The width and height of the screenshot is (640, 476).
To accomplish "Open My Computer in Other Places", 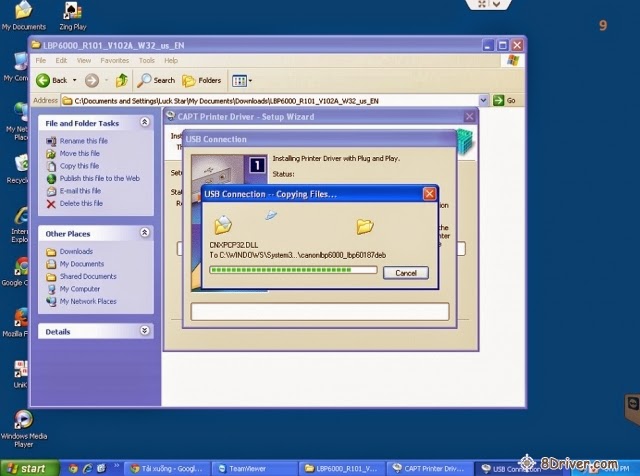I will click(80, 289).
